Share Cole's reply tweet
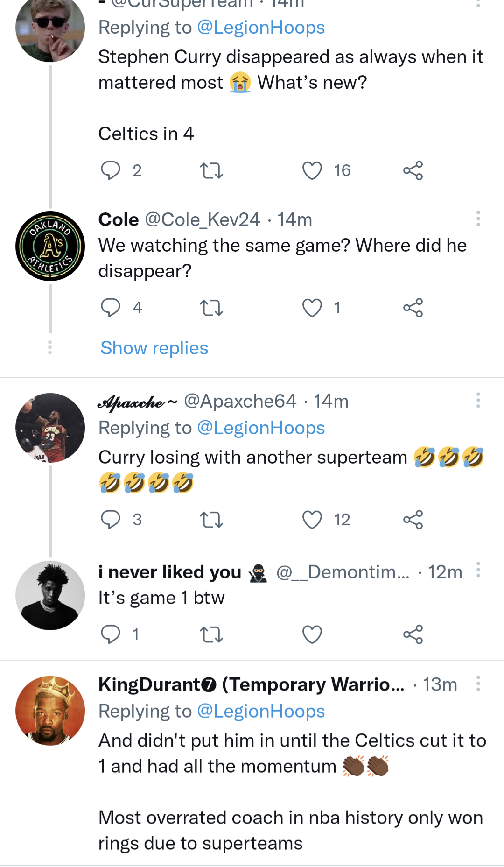 tap(413, 308)
